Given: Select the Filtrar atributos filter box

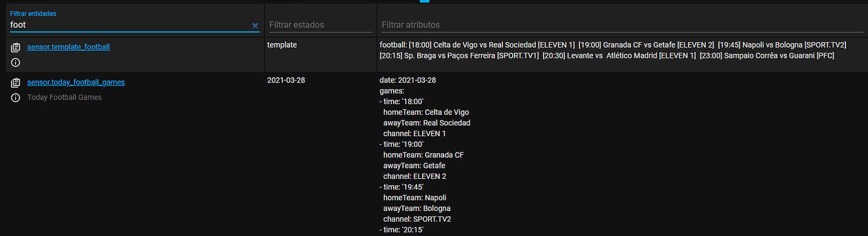Looking at the screenshot, I should coord(623,25).
